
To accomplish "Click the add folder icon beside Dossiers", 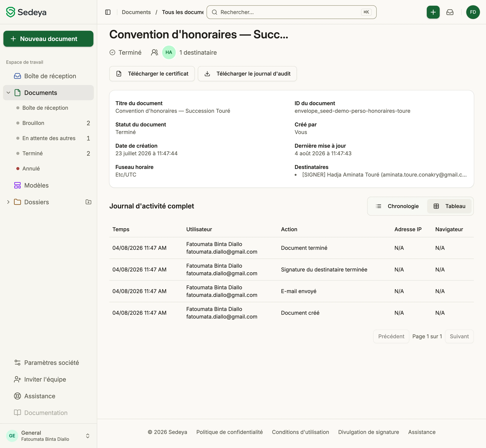I will [x=88, y=202].
